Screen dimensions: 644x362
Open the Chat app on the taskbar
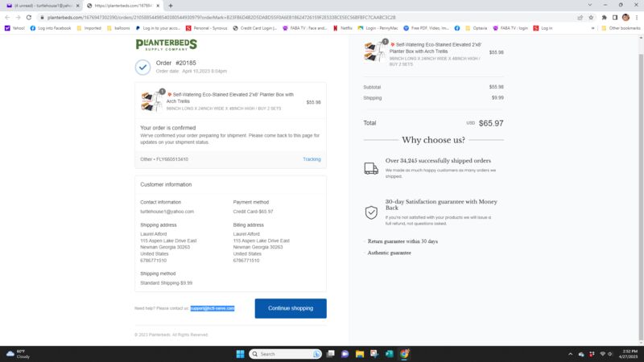[345, 354]
